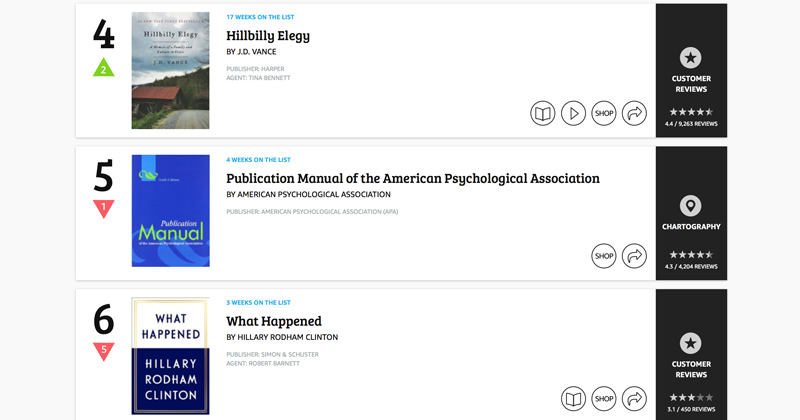Click AGENT: TINA BENNETT text
This screenshot has width=800, height=420.
[258, 78]
